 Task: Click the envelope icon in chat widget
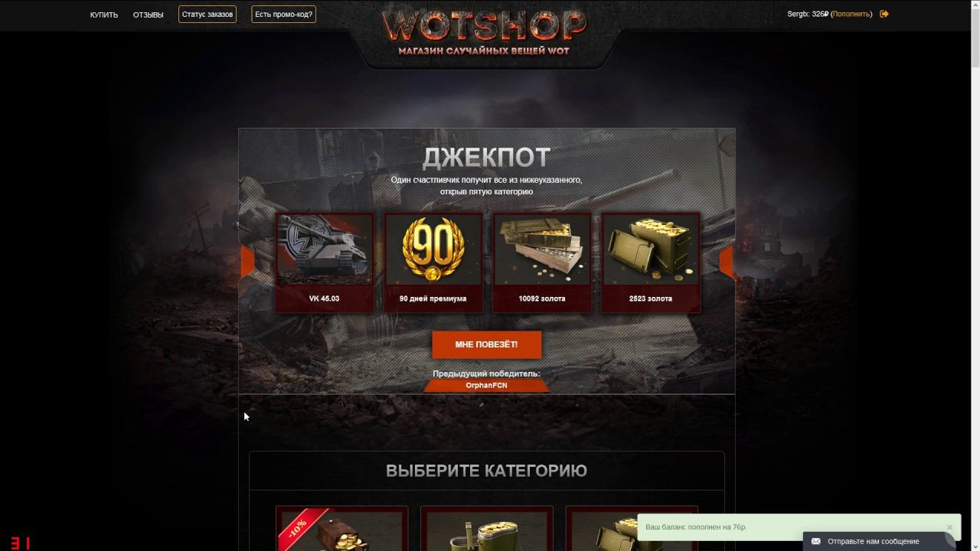click(815, 541)
